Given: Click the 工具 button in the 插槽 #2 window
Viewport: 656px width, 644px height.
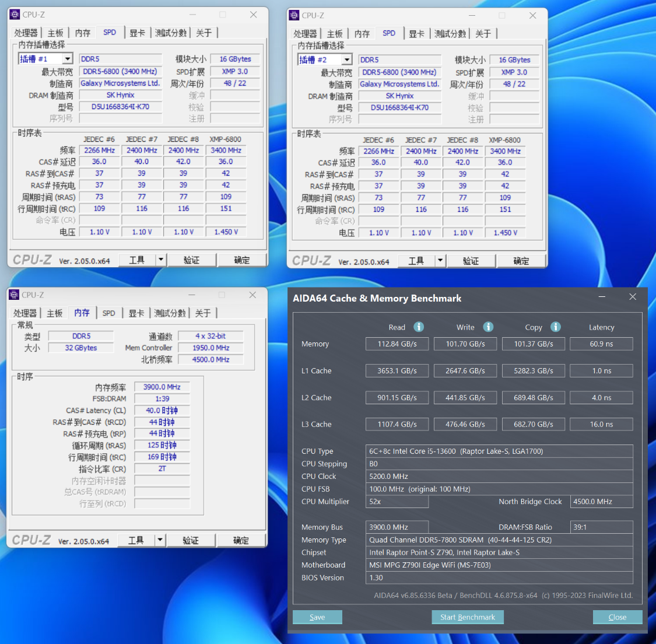Looking at the screenshot, I should 416,261.
